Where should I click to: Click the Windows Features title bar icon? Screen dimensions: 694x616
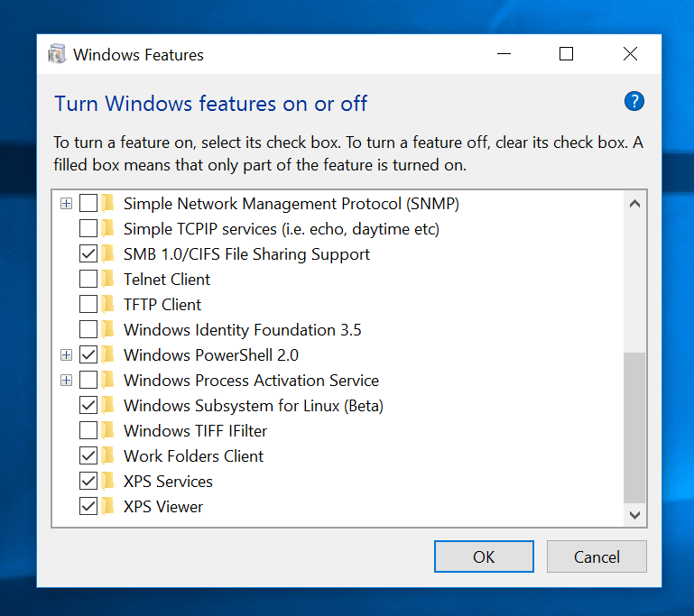point(57,54)
